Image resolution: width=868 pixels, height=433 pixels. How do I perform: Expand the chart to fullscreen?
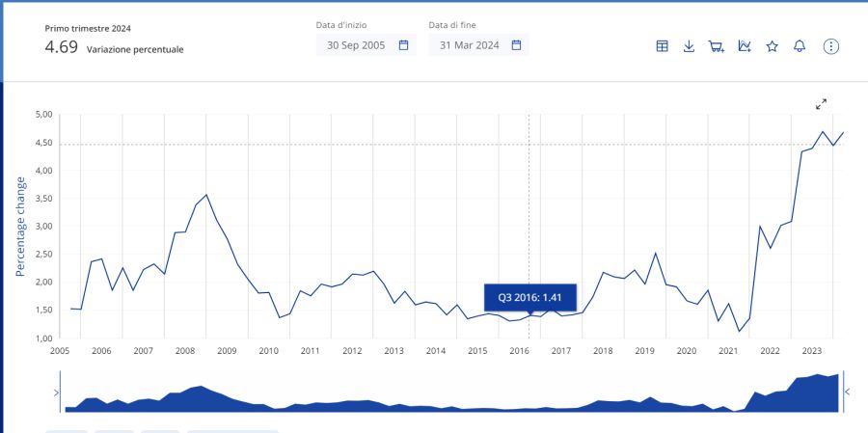(x=822, y=103)
